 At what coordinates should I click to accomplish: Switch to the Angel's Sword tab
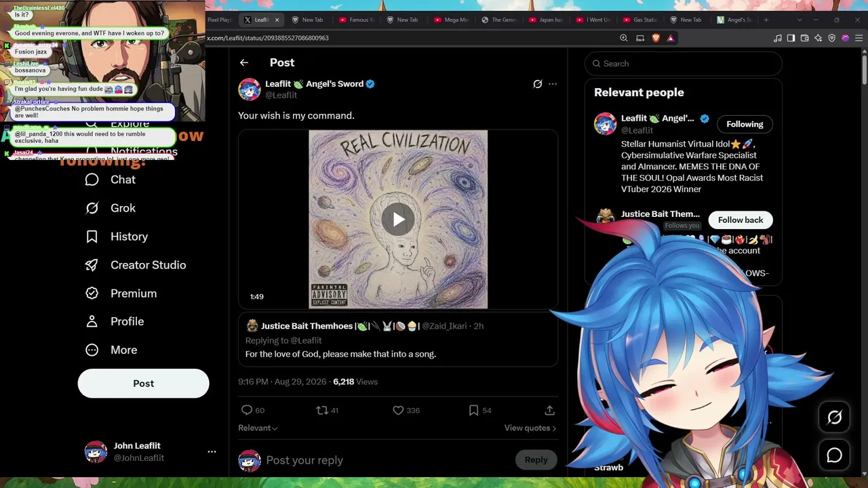[x=734, y=20]
